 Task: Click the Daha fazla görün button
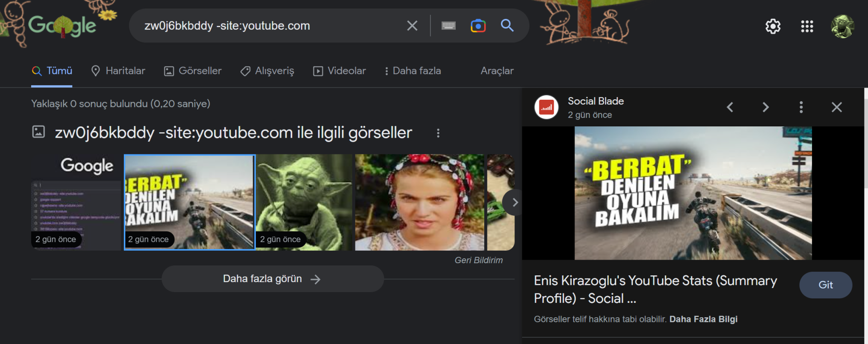[x=273, y=279]
